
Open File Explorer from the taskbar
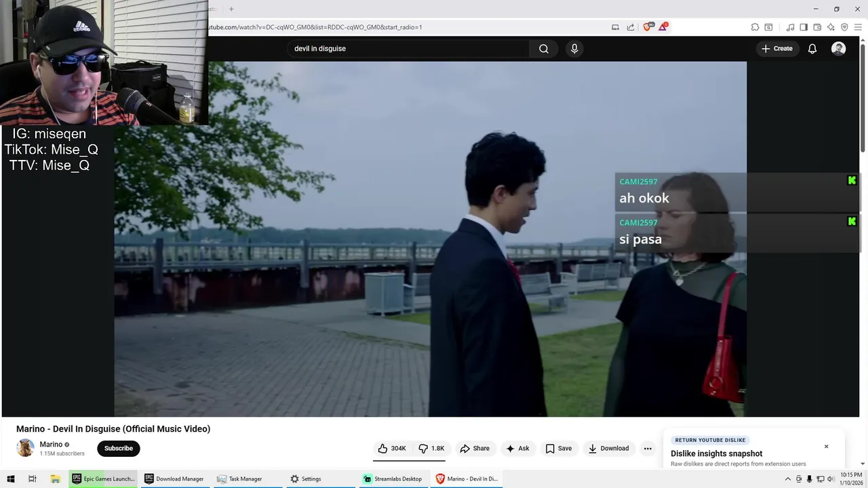click(56, 479)
